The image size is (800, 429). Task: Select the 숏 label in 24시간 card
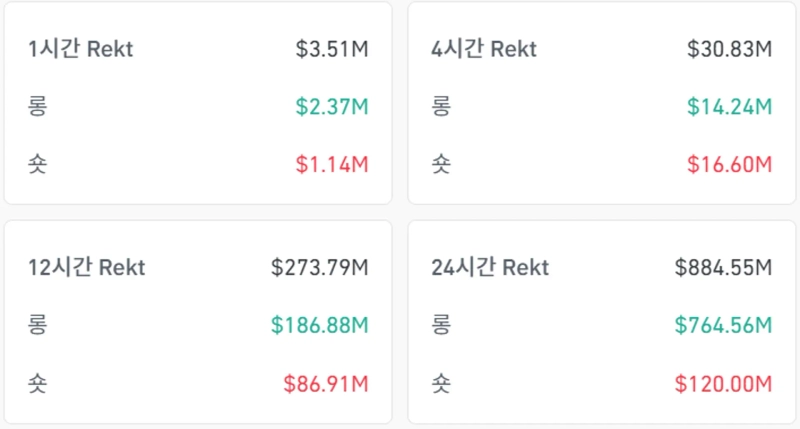(441, 383)
